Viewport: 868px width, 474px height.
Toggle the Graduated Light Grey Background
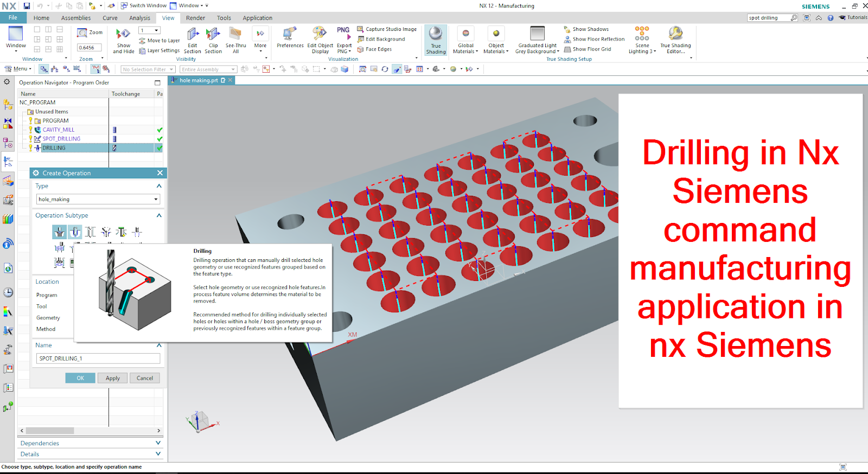[x=537, y=41]
